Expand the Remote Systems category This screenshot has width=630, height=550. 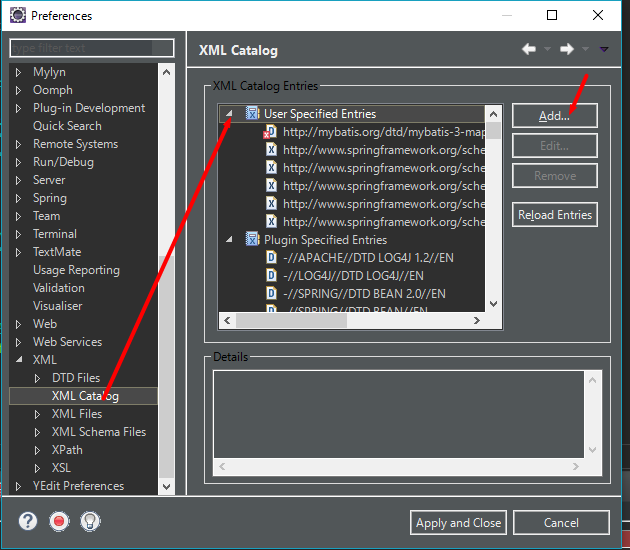(18, 144)
